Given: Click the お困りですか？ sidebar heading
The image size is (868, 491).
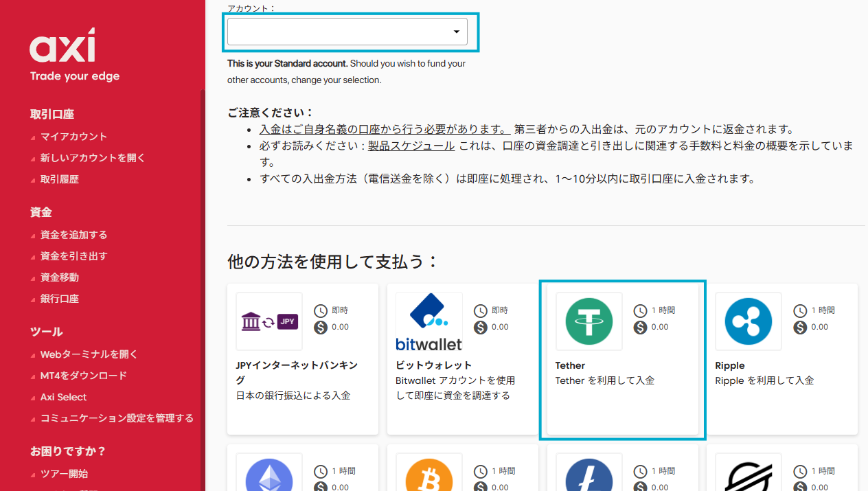Looking at the screenshot, I should click(68, 452).
